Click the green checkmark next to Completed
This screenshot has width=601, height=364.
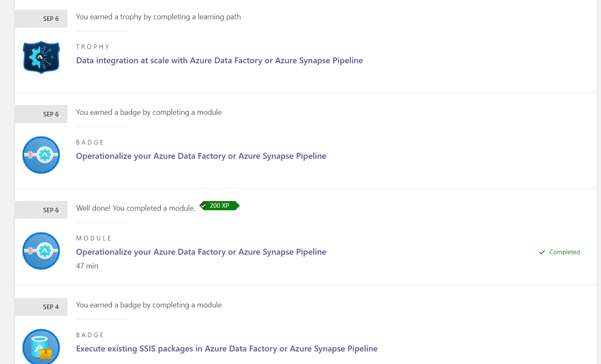543,252
